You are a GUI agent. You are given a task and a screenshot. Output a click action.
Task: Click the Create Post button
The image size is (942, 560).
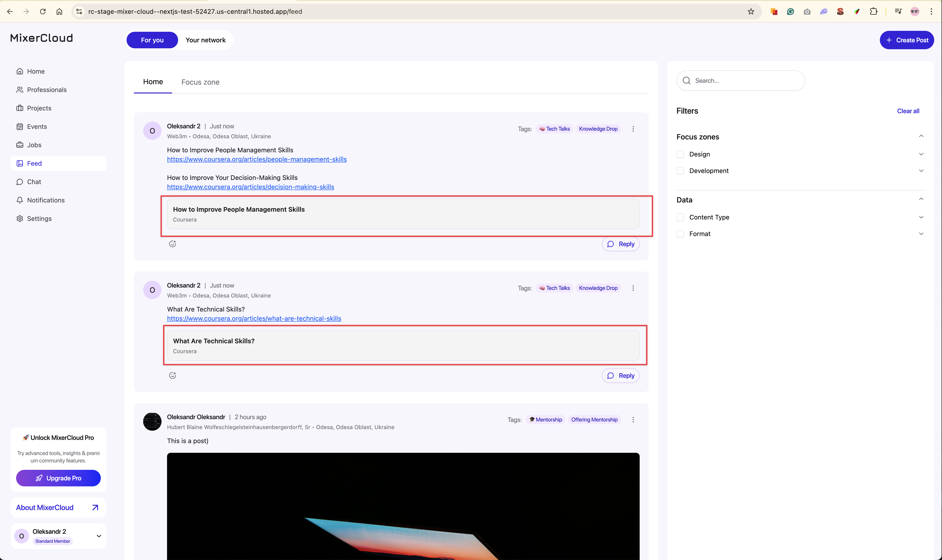coord(907,40)
